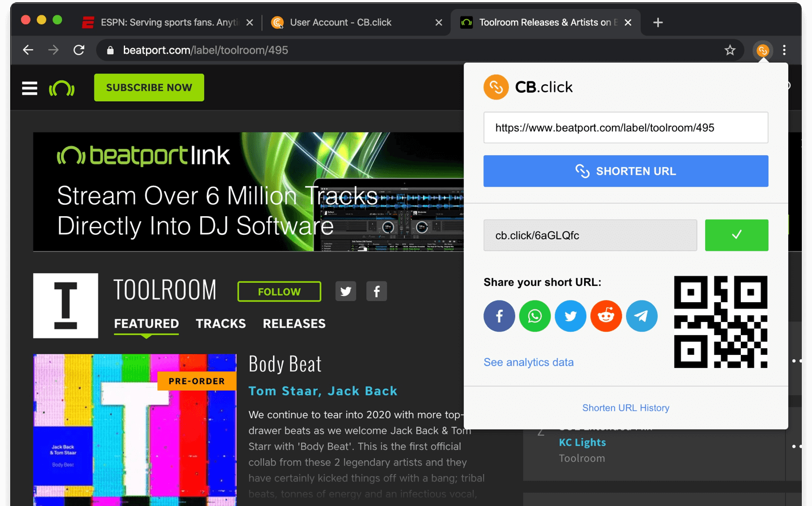Scan the QR code thumbnail
This screenshot has width=812, height=506.
point(720,321)
